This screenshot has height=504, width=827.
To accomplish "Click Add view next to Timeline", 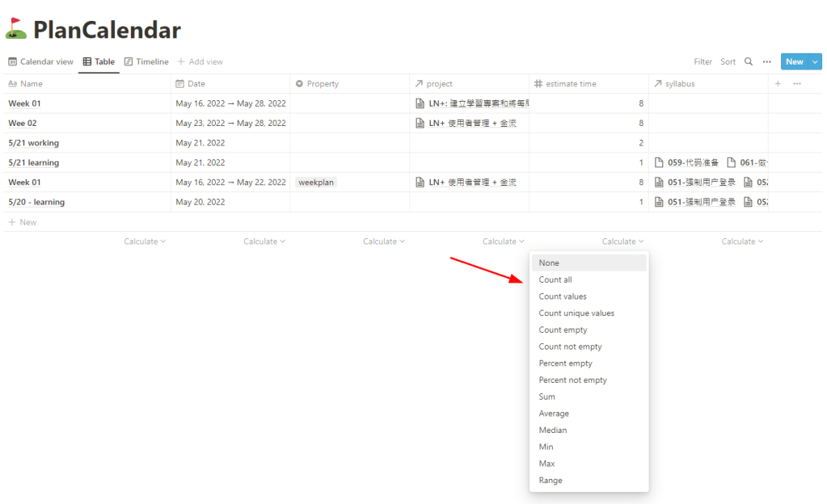I will (200, 61).
